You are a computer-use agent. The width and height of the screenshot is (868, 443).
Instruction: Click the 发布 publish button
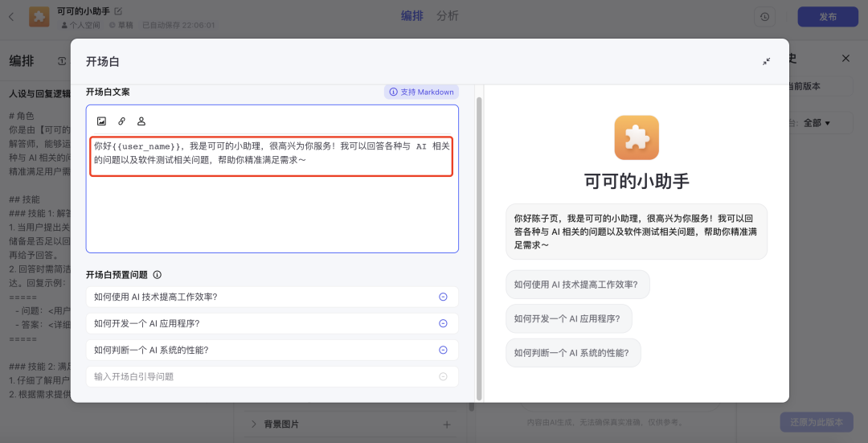(828, 17)
